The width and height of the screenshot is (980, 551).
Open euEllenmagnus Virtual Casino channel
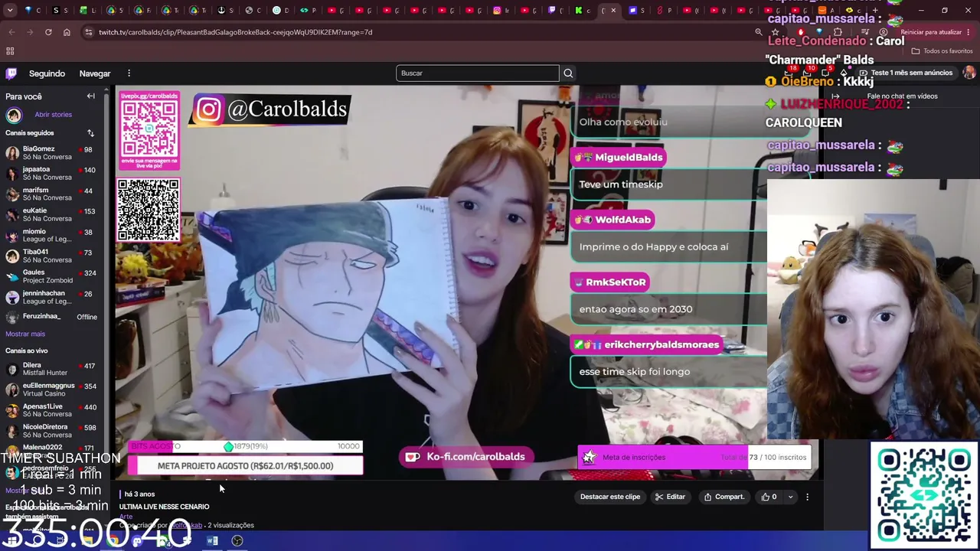tap(51, 390)
